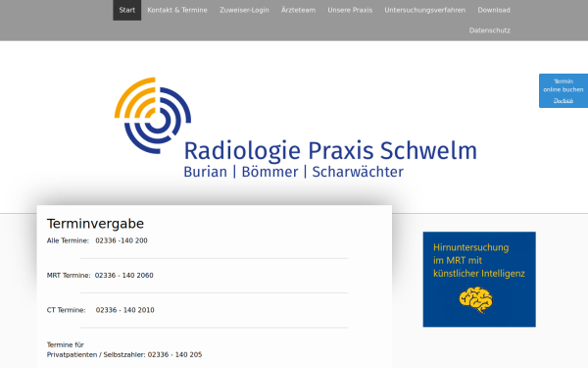The width and height of the screenshot is (588, 368).
Task: Click the circular Radiologie logo icon
Action: coord(153,115)
